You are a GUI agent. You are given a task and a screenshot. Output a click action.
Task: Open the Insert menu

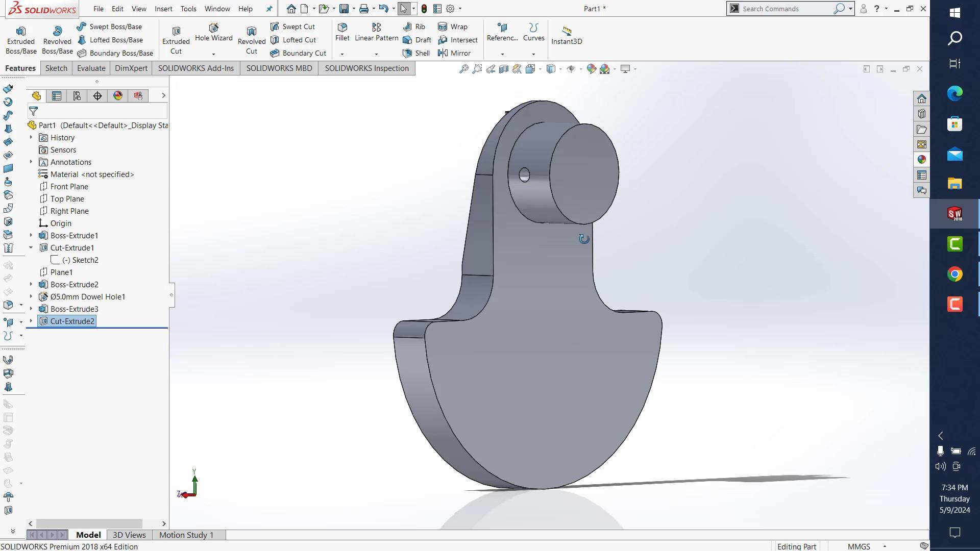(x=163, y=9)
